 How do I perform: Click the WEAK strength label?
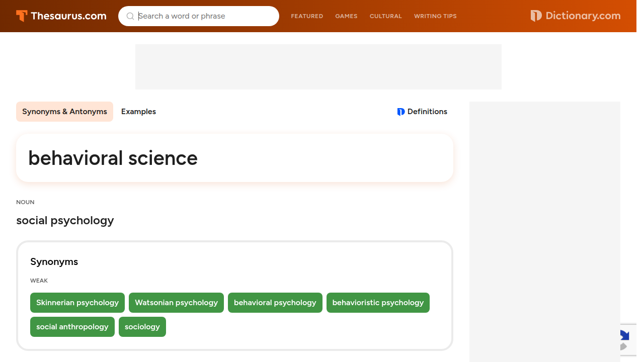pyautogui.click(x=39, y=281)
